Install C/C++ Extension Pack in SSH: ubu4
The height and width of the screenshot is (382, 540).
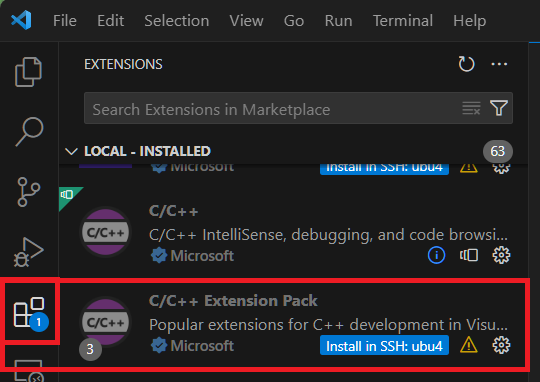(x=384, y=346)
